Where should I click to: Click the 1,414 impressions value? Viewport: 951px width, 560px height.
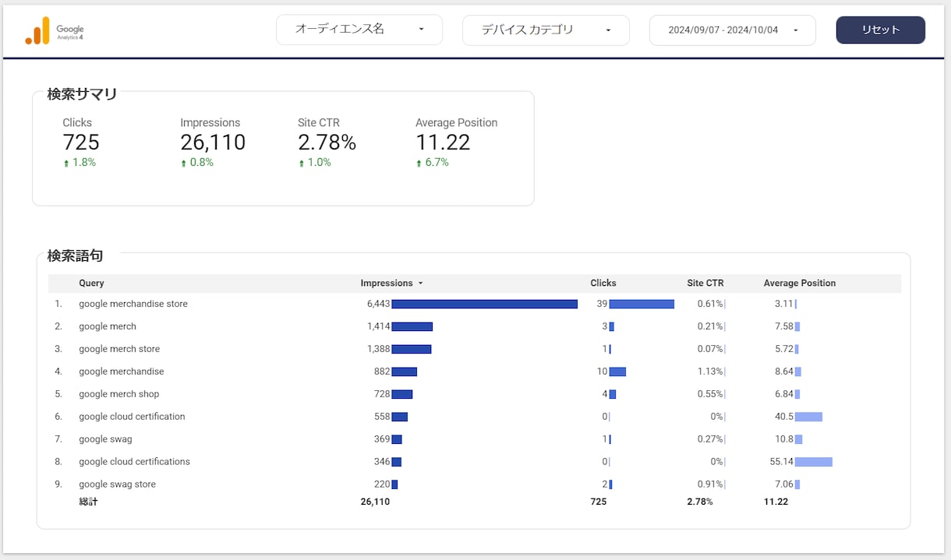pos(378,326)
